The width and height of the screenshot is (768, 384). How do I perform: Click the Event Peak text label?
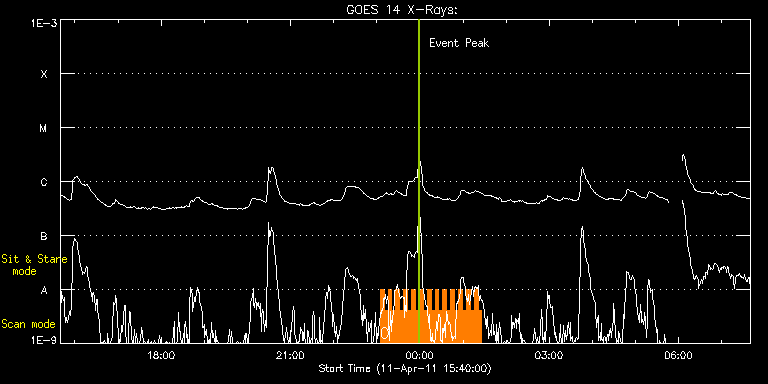tap(459, 43)
